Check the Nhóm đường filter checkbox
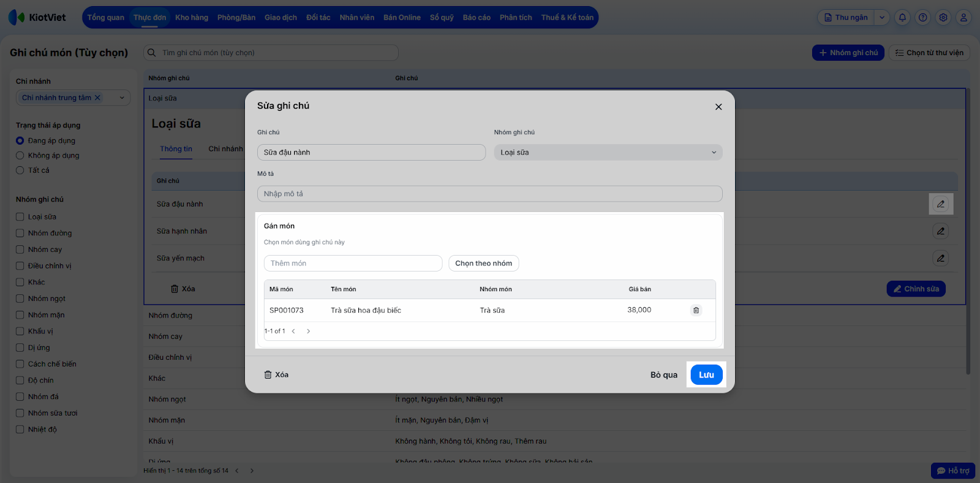This screenshot has width=980, height=483. pyautogui.click(x=20, y=233)
